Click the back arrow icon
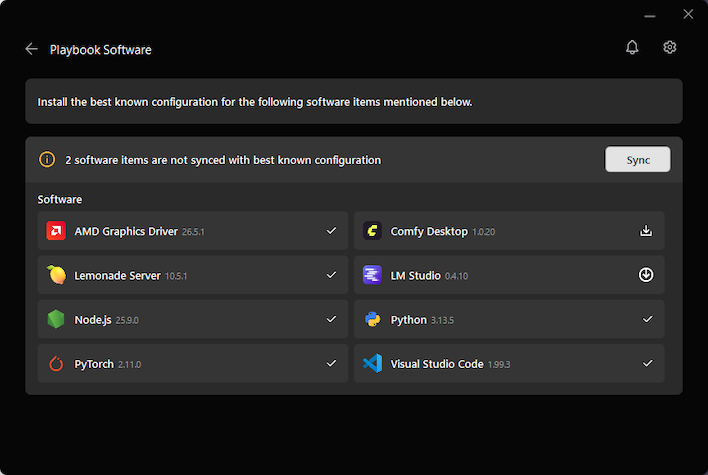The height and width of the screenshot is (475, 708). (x=32, y=49)
